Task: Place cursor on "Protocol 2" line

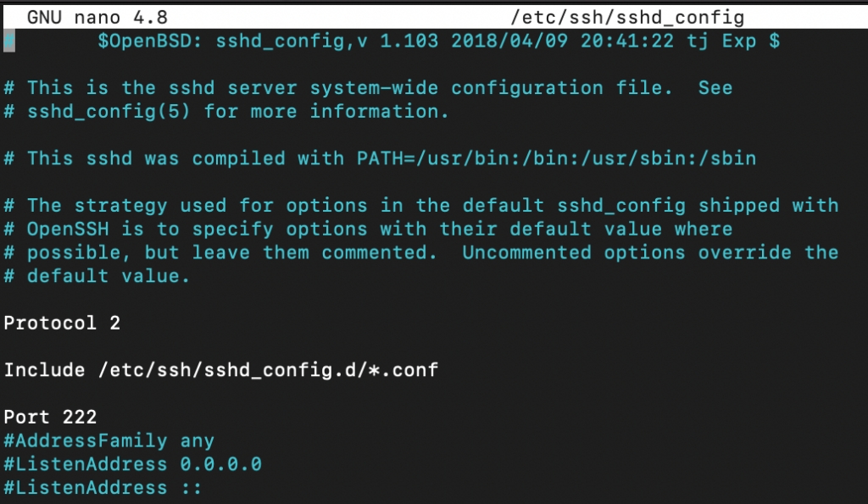Action: [62, 323]
